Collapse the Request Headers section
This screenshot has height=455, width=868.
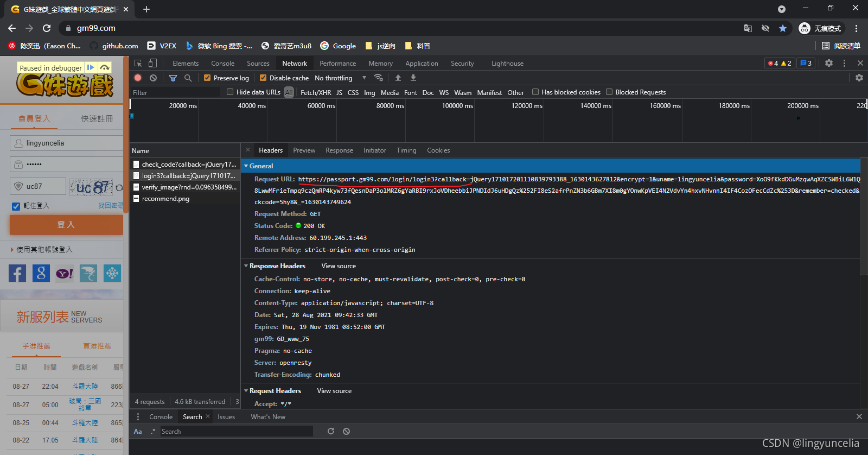246,390
